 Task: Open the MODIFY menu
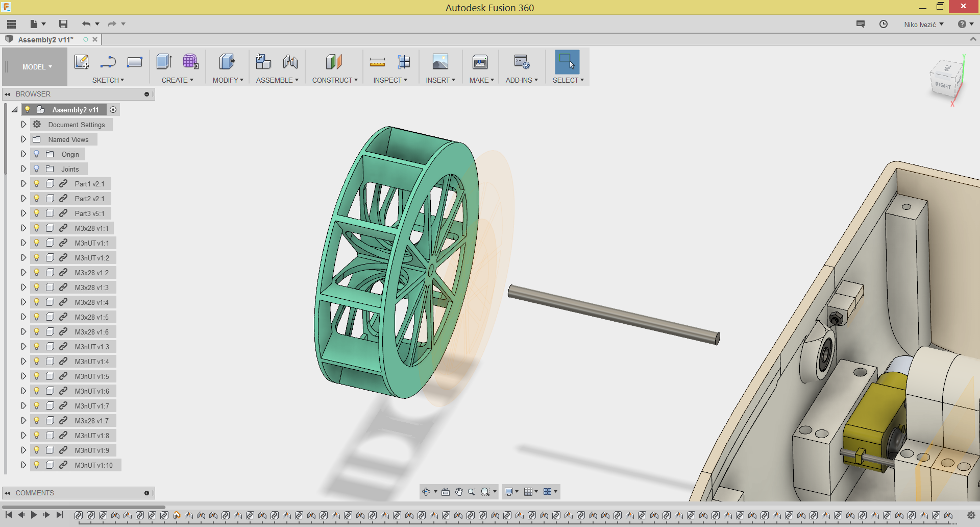[x=228, y=80]
